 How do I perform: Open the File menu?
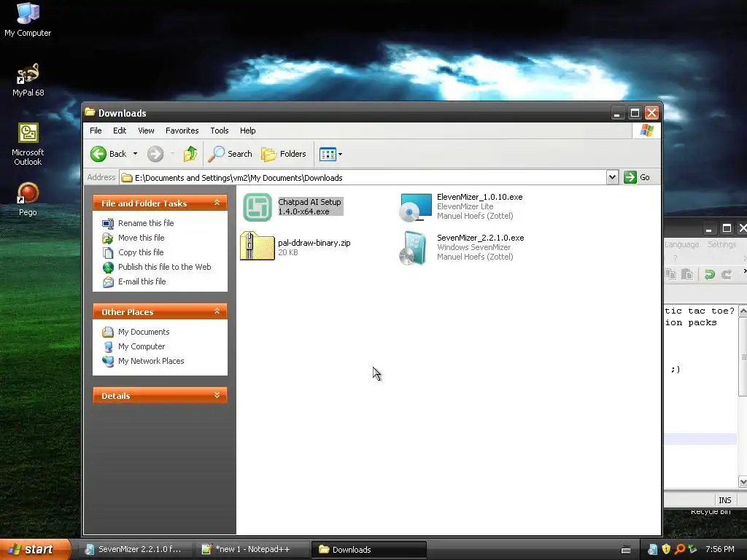[96, 131]
